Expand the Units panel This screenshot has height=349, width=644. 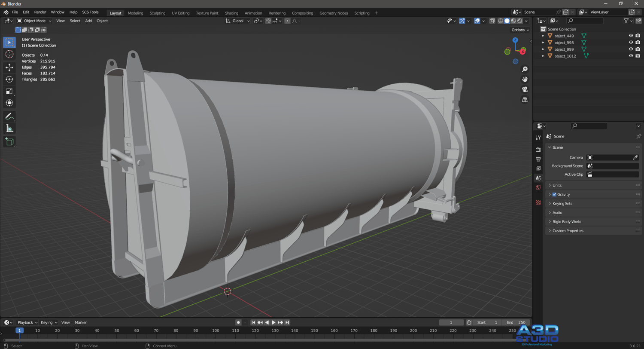pos(557,186)
